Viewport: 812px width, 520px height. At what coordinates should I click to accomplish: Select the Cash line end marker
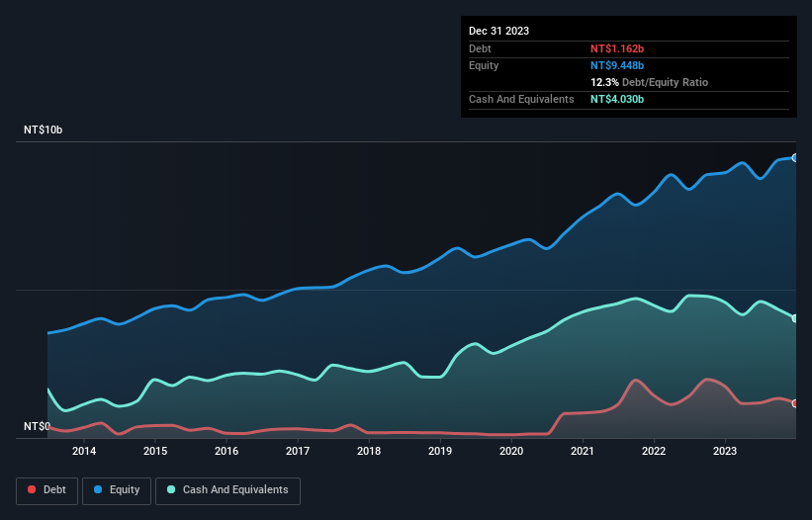[x=795, y=318]
